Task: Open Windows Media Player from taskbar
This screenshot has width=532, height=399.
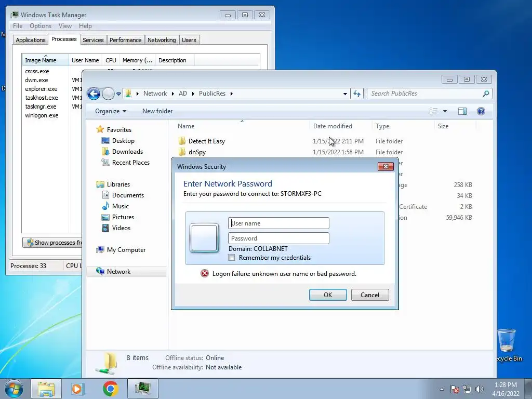Action: (x=77, y=389)
